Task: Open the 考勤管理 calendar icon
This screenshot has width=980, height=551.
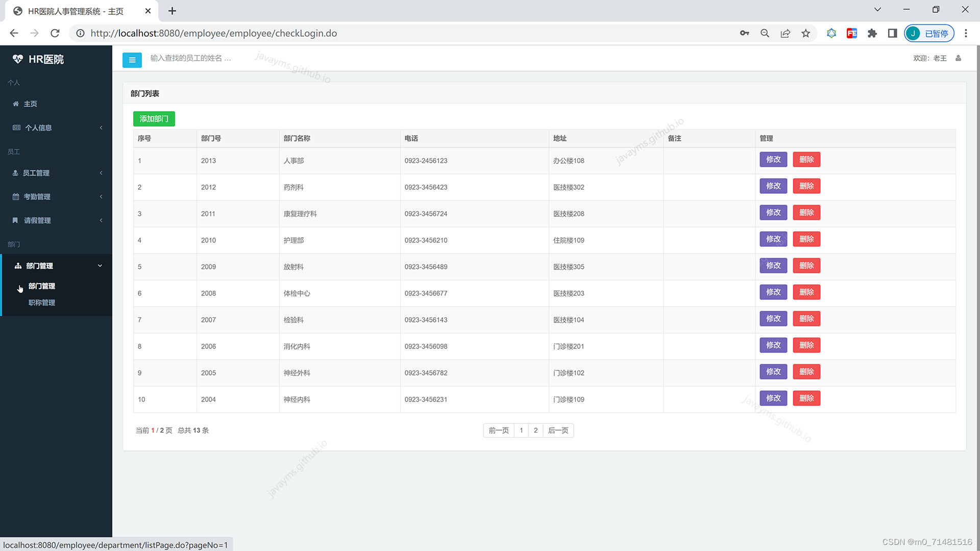Action: click(x=16, y=196)
